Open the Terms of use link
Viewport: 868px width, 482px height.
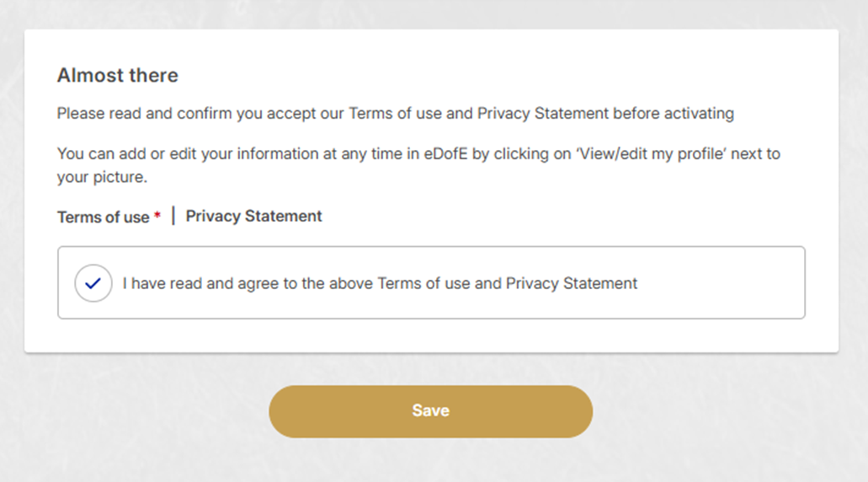pos(103,217)
